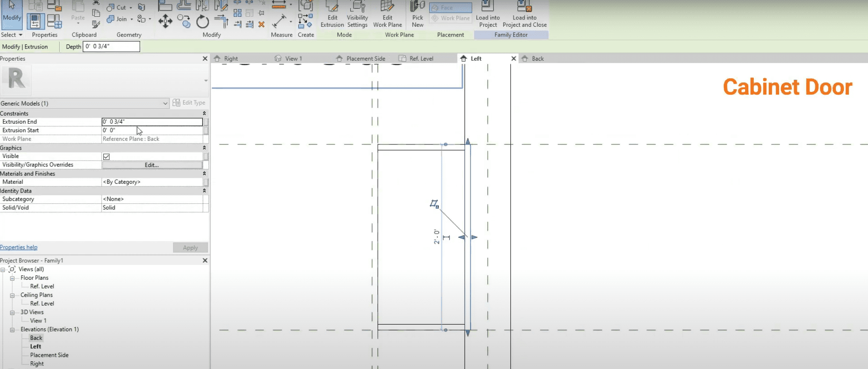Click the orange delete X icon

pyautogui.click(x=262, y=24)
